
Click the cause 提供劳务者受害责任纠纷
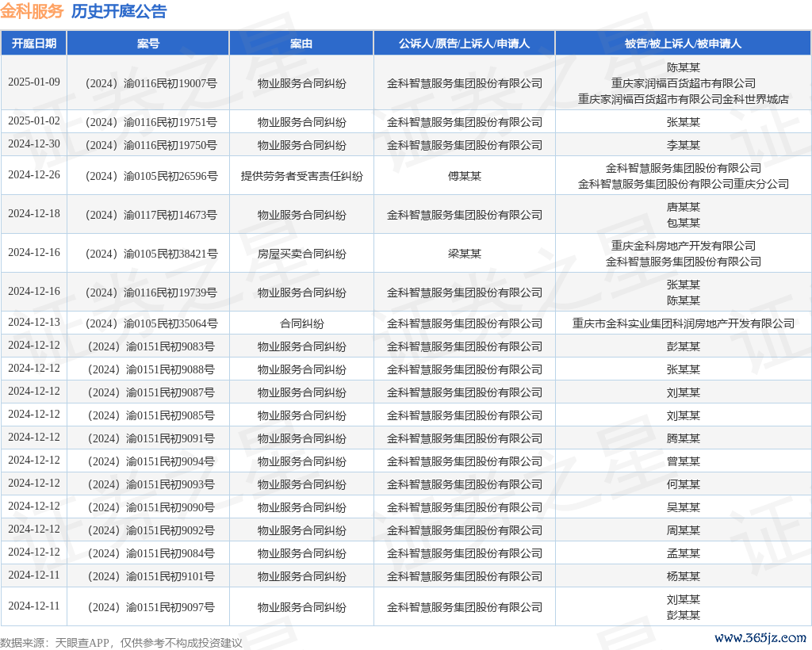coord(301,176)
